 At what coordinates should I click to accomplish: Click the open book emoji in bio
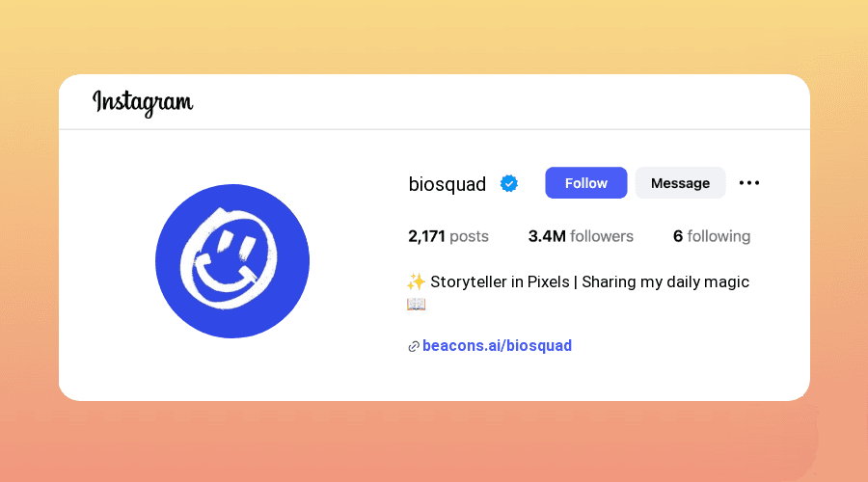click(x=417, y=304)
